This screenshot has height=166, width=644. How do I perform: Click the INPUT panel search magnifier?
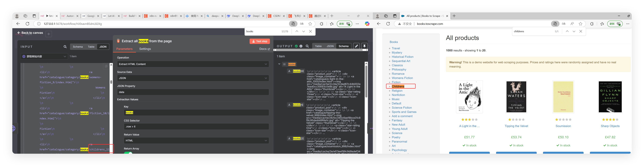pos(65,47)
